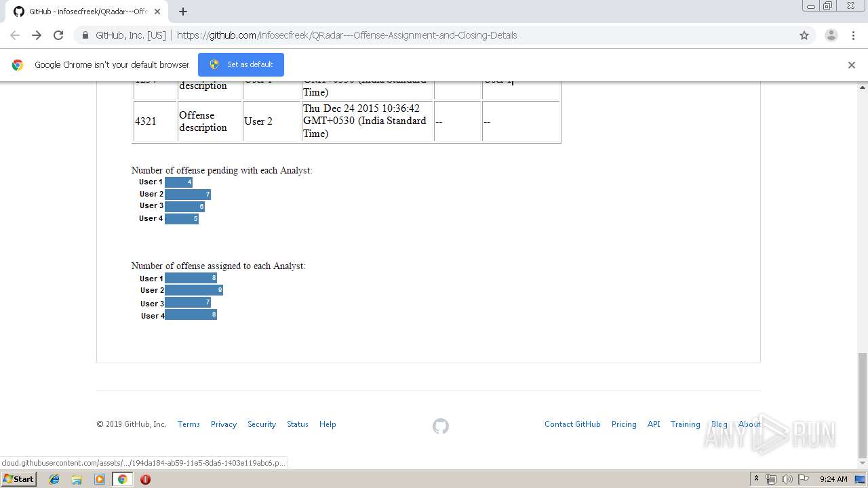Open the volume speaker tray icon
868x488 pixels.
pos(787,479)
